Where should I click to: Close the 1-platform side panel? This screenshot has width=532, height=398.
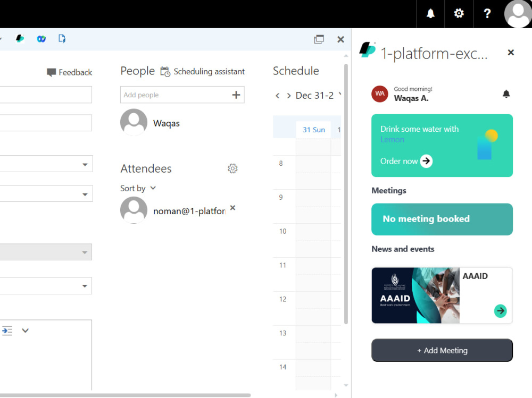tap(511, 53)
